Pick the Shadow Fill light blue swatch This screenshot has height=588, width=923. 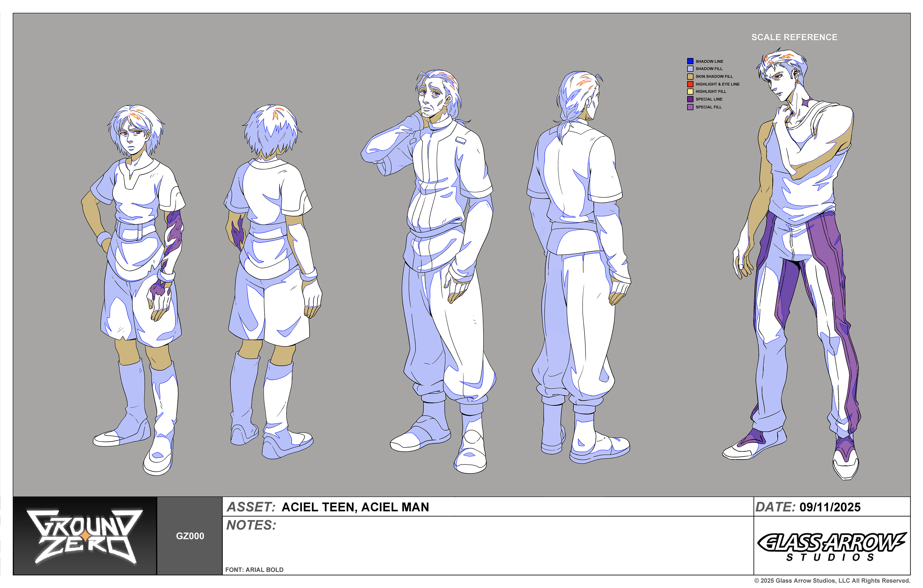pos(690,68)
